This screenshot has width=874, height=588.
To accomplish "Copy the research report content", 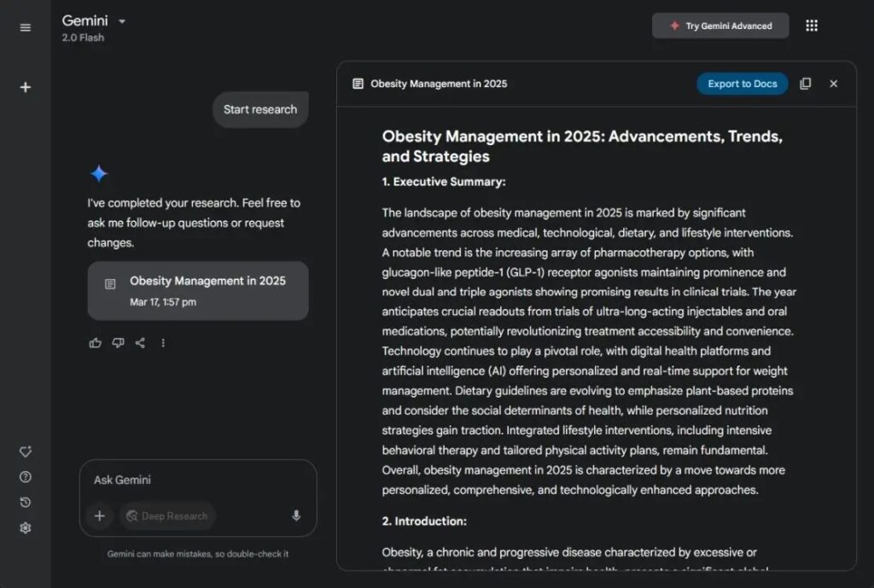I will [x=806, y=83].
